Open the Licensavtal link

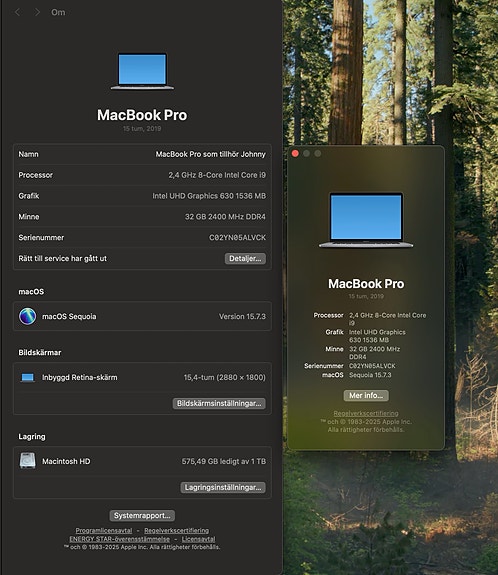198,539
